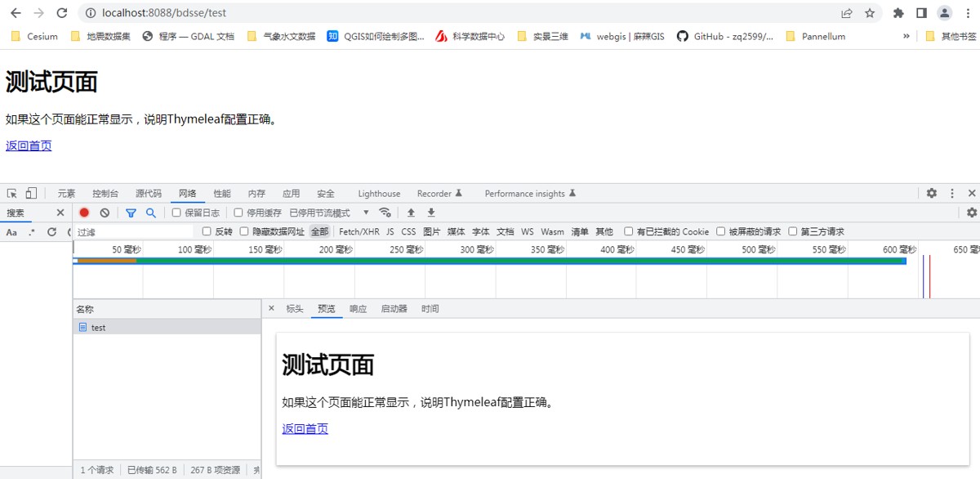The image size is (980, 479).
Task: Click the import HAR file upload icon
Action: 411,213
